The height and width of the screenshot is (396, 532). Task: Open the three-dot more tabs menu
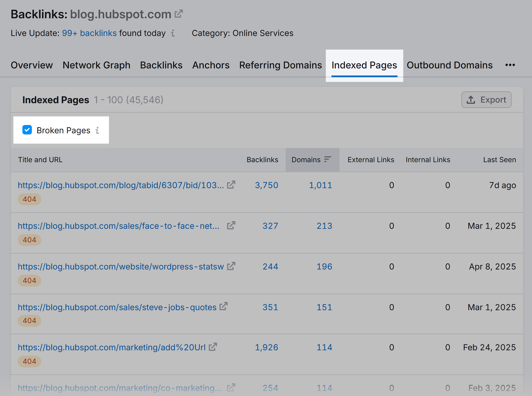(510, 65)
